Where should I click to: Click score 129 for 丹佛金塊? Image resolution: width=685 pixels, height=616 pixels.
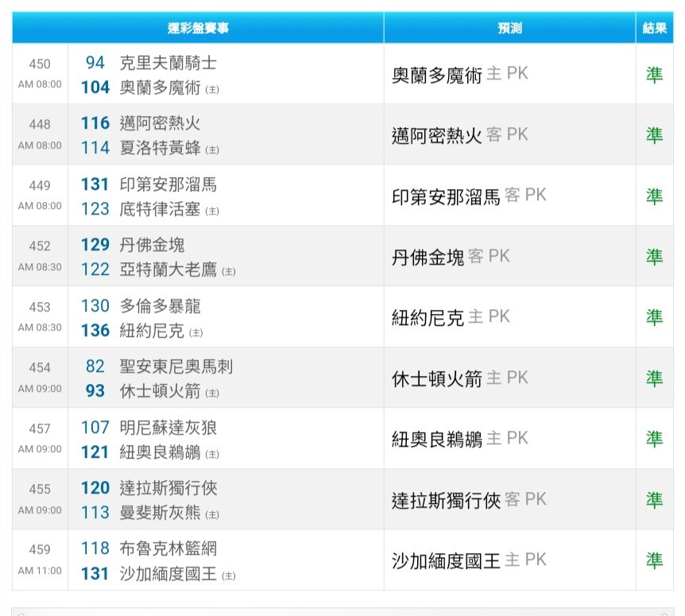[x=95, y=245]
